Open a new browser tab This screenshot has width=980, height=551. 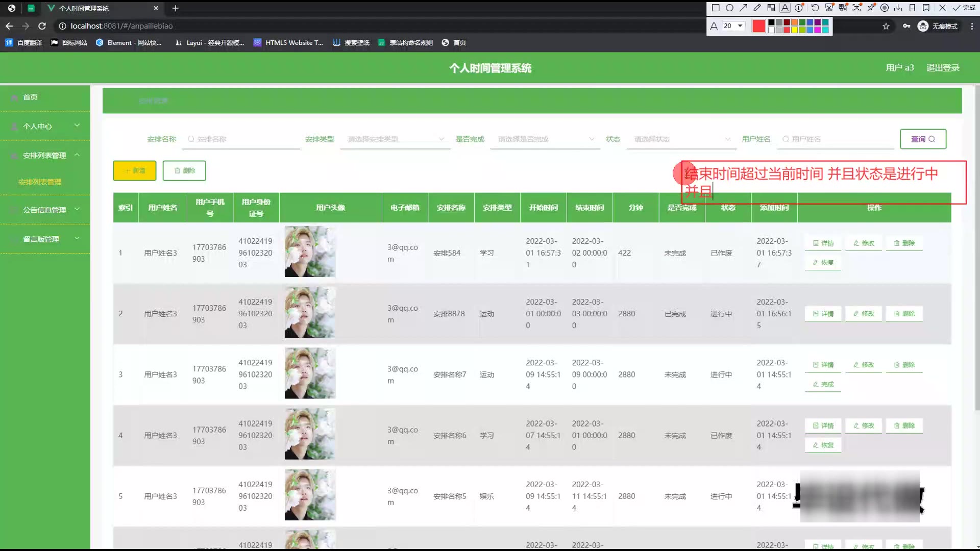coord(175,8)
